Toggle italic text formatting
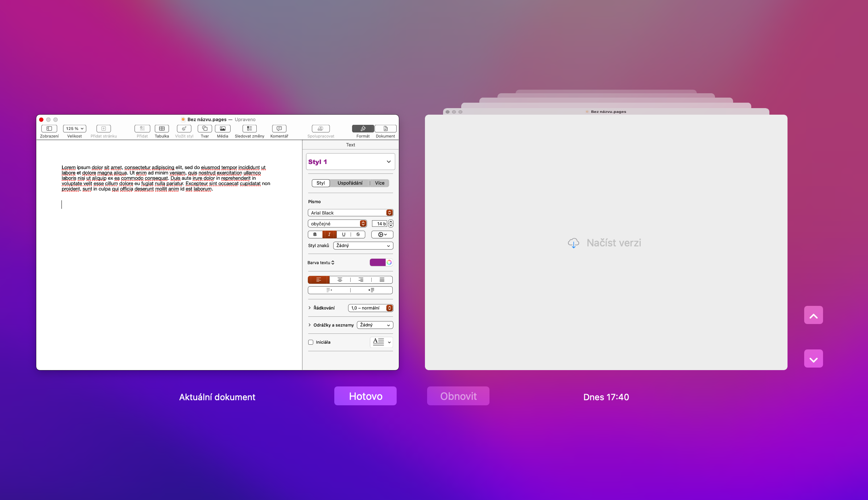 coord(329,234)
